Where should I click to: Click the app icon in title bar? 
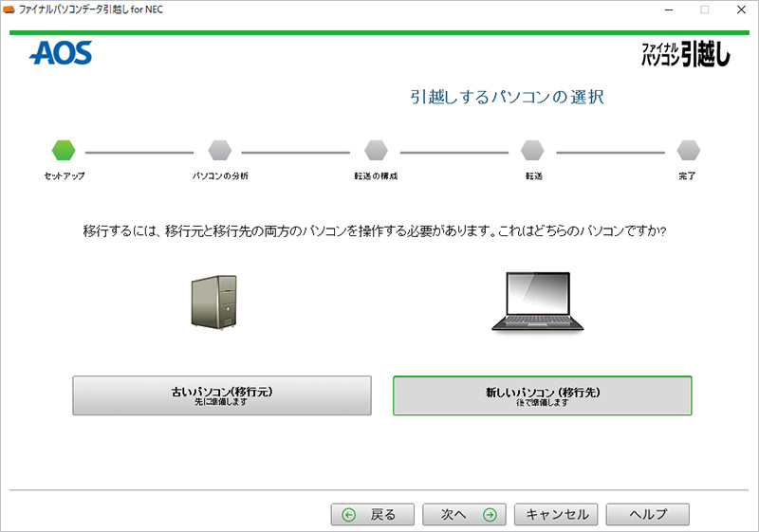click(9, 9)
